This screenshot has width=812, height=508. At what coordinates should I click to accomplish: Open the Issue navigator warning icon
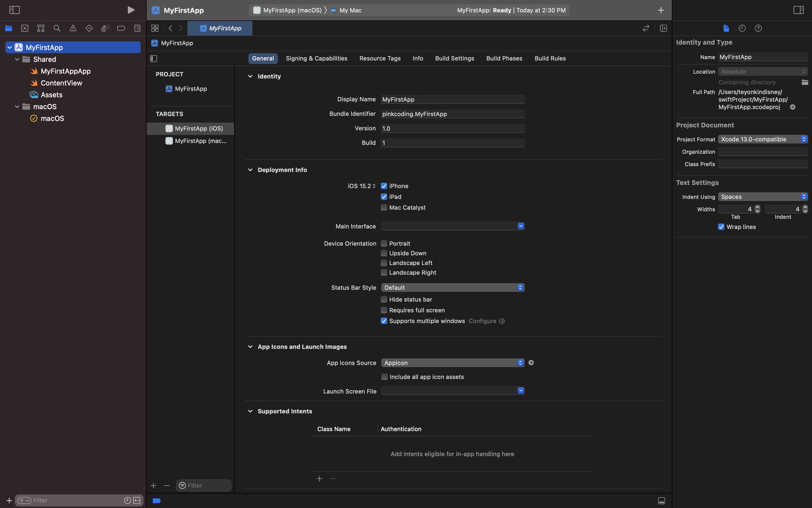click(x=73, y=28)
